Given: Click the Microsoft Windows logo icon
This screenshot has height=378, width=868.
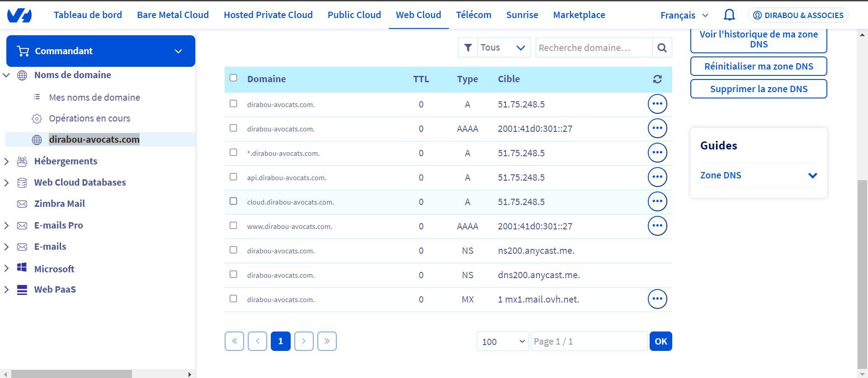Looking at the screenshot, I should click(22, 267).
